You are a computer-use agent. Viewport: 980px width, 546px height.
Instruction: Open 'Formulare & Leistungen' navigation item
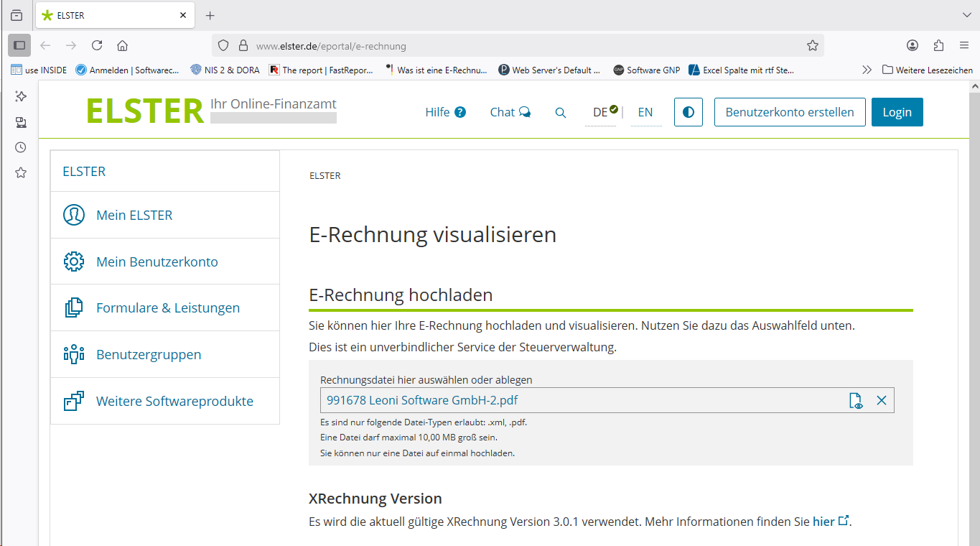click(165, 307)
